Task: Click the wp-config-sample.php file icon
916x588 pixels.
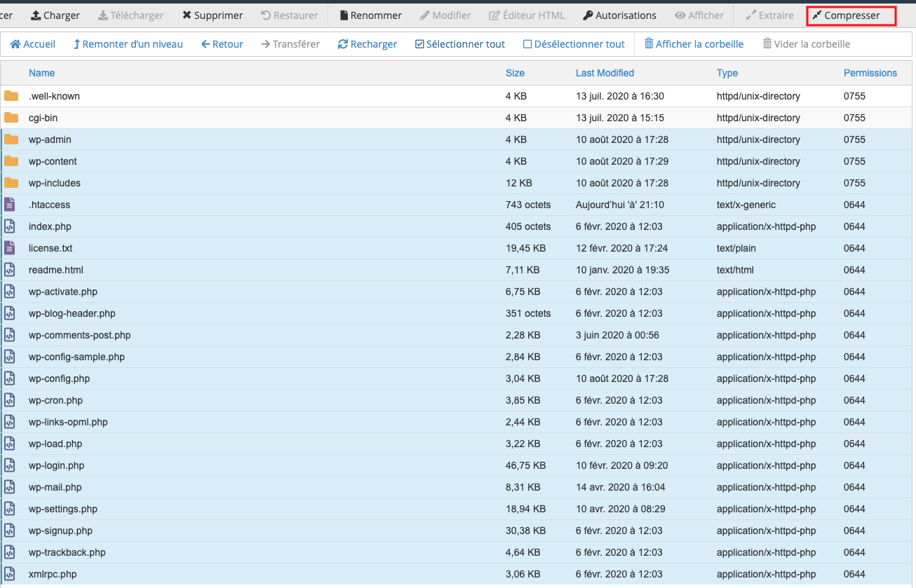Action: (10, 357)
